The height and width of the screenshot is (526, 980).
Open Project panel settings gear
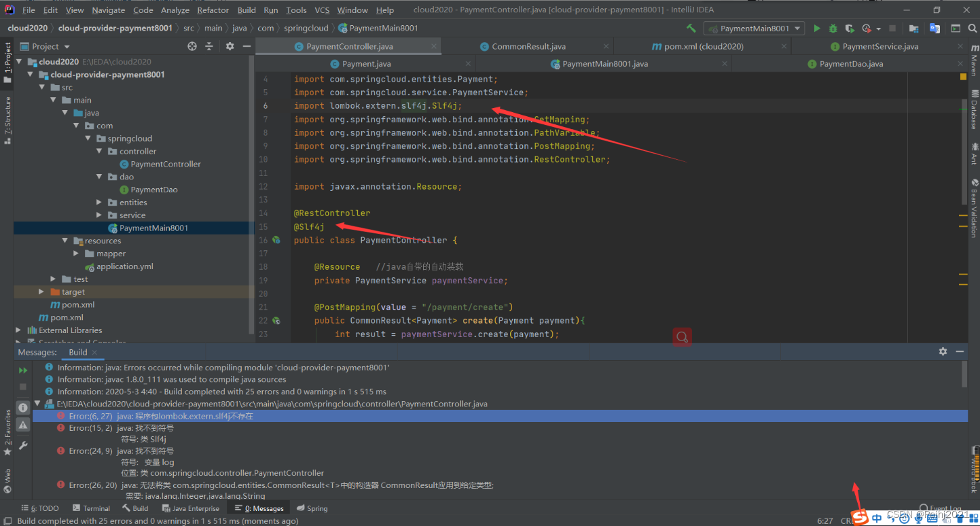coord(230,46)
